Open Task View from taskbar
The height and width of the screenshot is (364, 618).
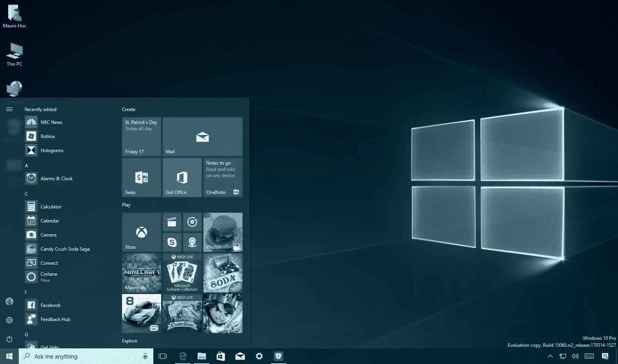pyautogui.click(x=163, y=356)
